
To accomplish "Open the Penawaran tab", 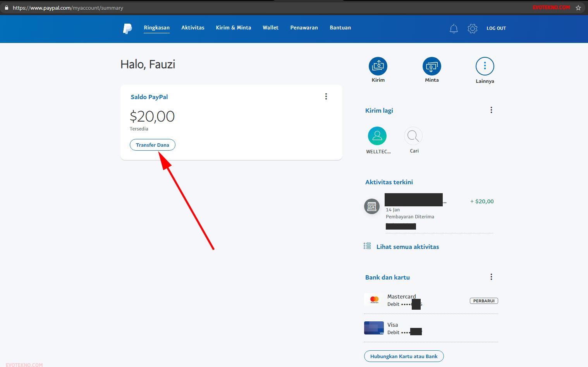I will [x=304, y=27].
